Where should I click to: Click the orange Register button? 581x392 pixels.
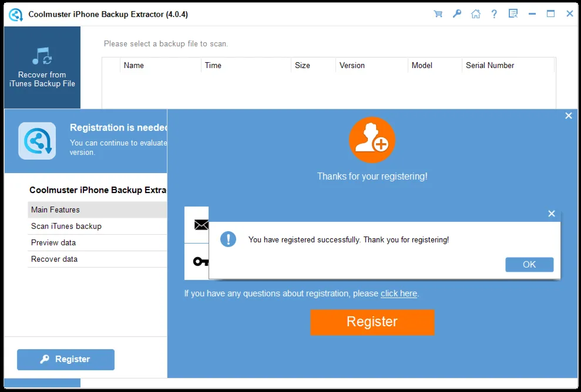coord(372,322)
